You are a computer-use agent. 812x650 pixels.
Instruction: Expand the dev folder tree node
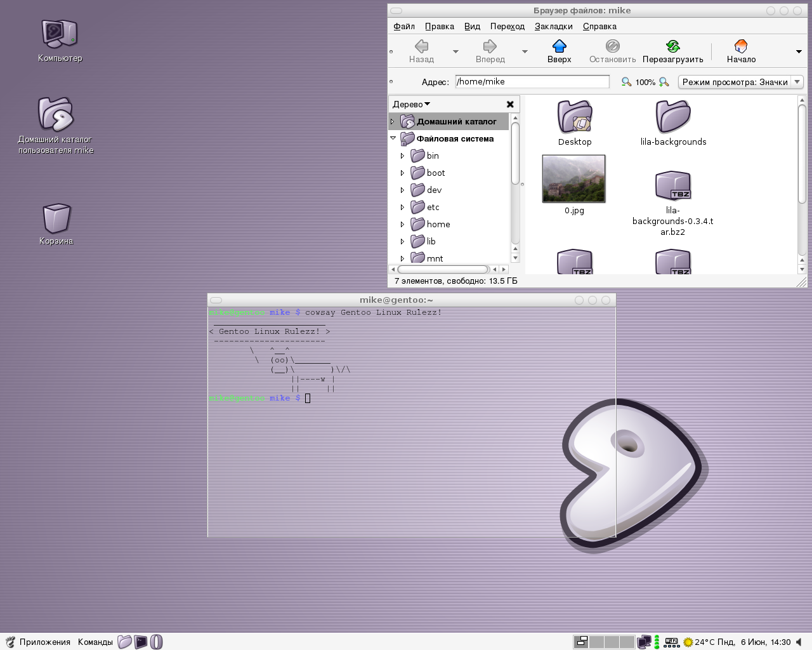coord(402,190)
